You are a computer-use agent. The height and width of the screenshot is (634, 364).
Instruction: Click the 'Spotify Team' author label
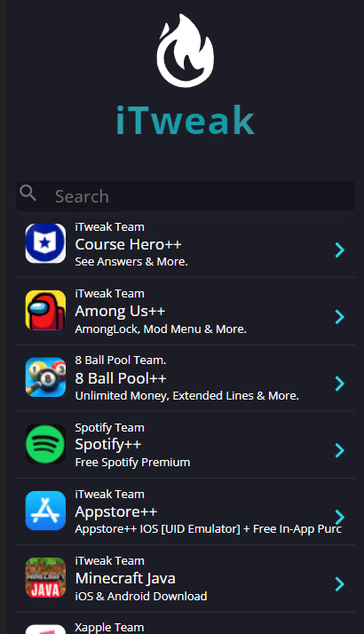[x=109, y=427]
